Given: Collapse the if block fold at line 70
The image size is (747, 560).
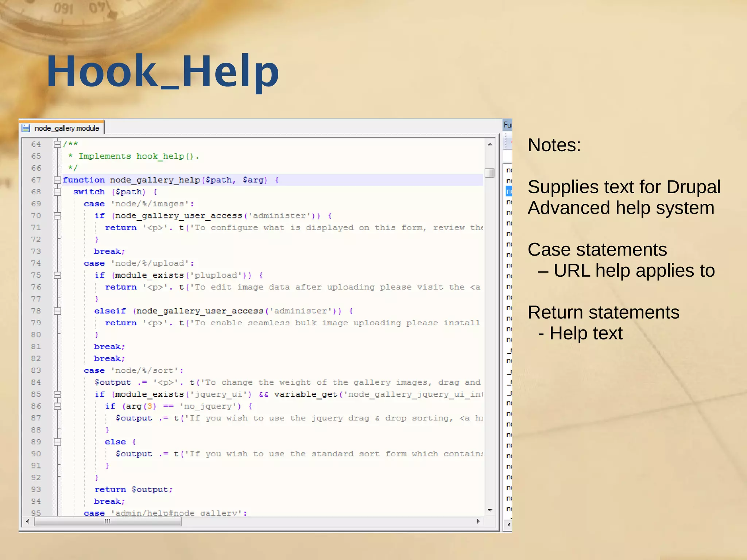Looking at the screenshot, I should coord(57,216).
